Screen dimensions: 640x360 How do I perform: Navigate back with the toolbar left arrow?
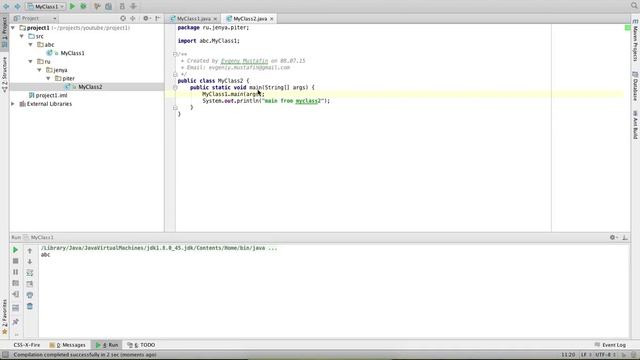(6, 6)
